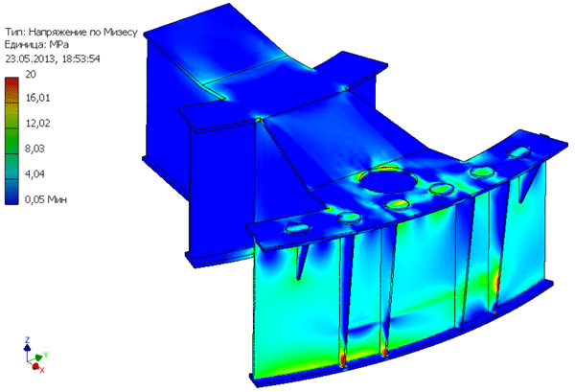Click the X axis arrow of the coordinate triad
The height and width of the screenshot is (392, 575).
[38, 368]
